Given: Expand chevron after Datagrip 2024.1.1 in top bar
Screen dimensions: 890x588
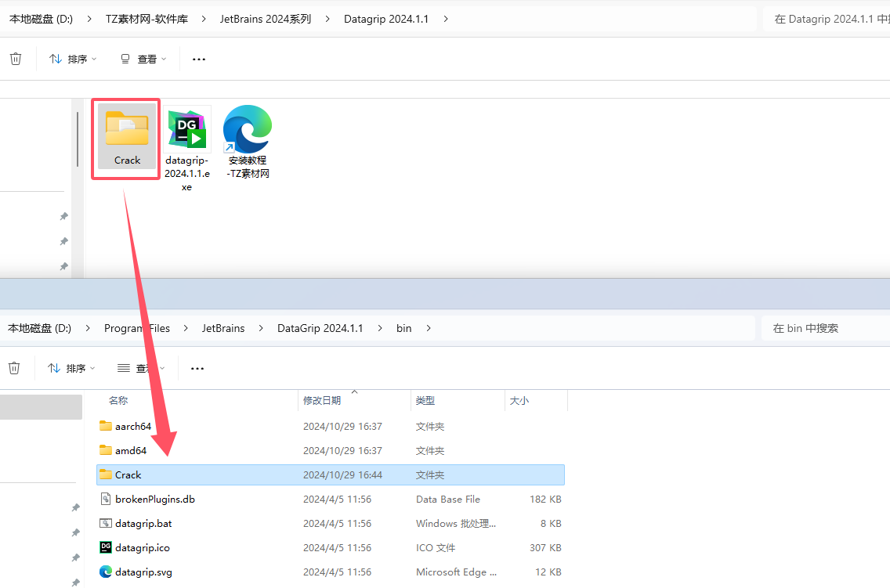Looking at the screenshot, I should 446,19.
